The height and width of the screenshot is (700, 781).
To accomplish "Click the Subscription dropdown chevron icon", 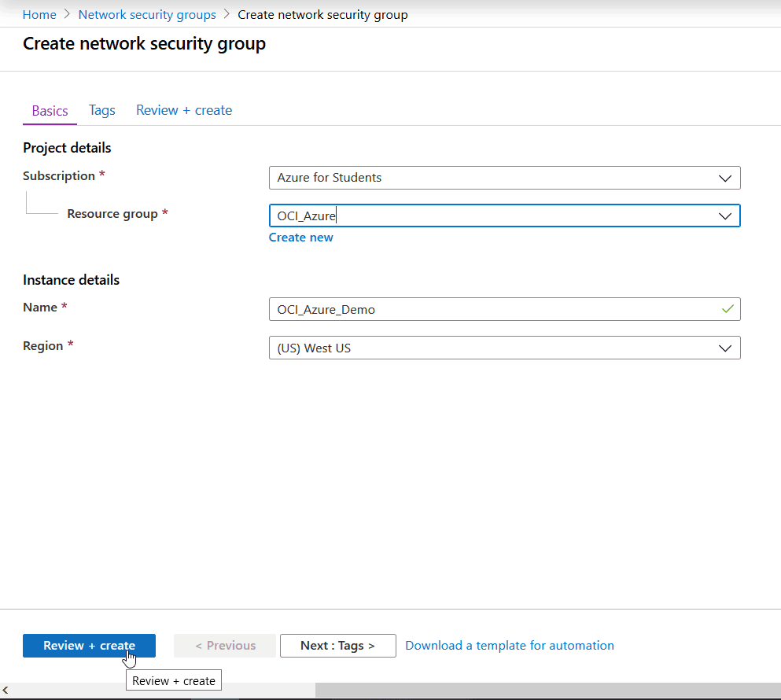I will [x=724, y=178].
